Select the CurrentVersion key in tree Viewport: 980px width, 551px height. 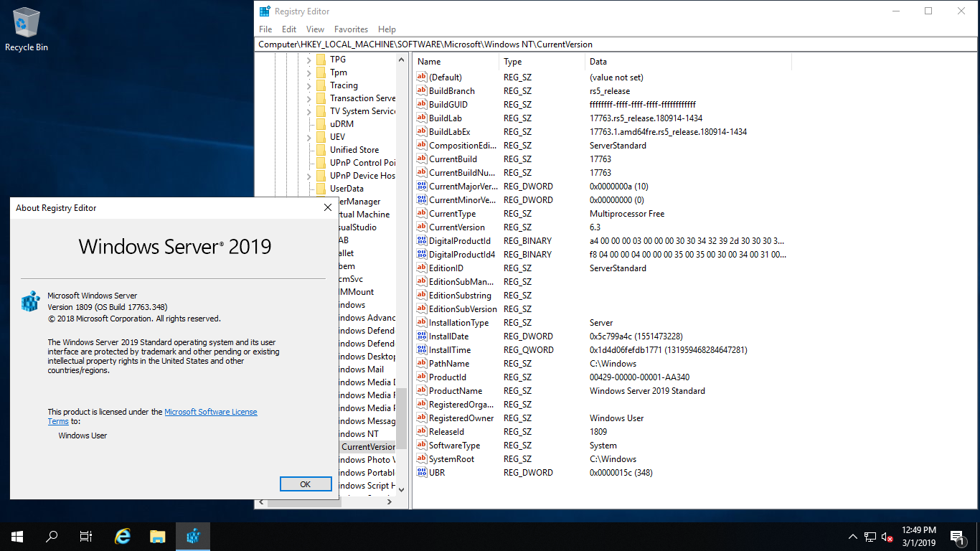368,447
